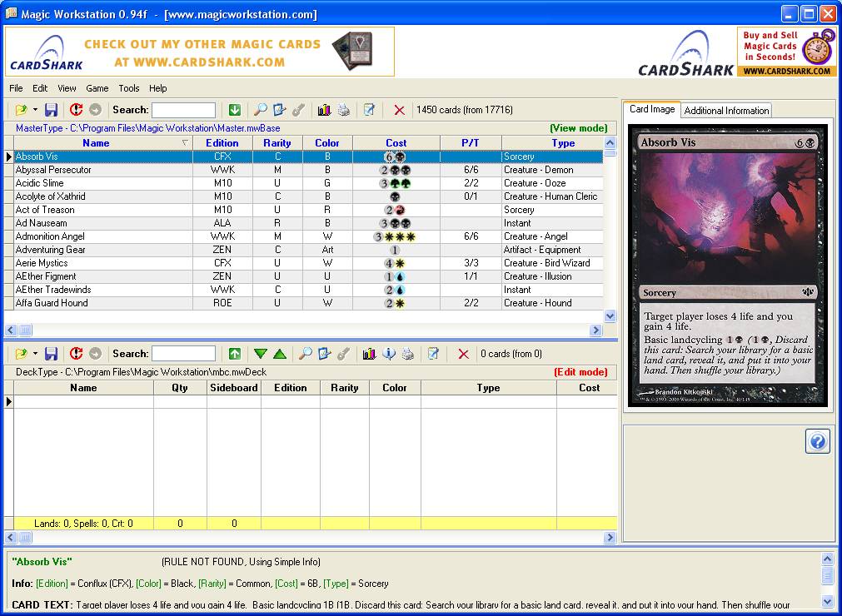Click Absorb Vis card image thumbnail
The width and height of the screenshot is (842, 616).
click(728, 266)
